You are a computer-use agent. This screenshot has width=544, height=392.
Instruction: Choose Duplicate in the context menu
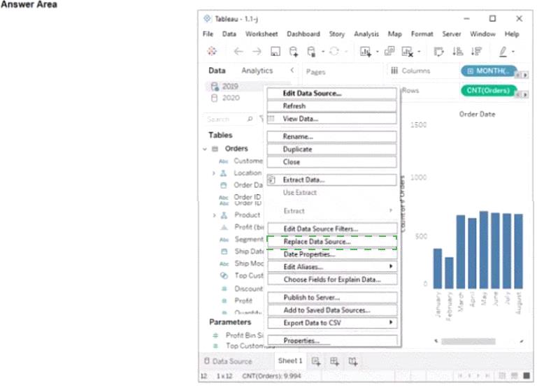(331, 150)
